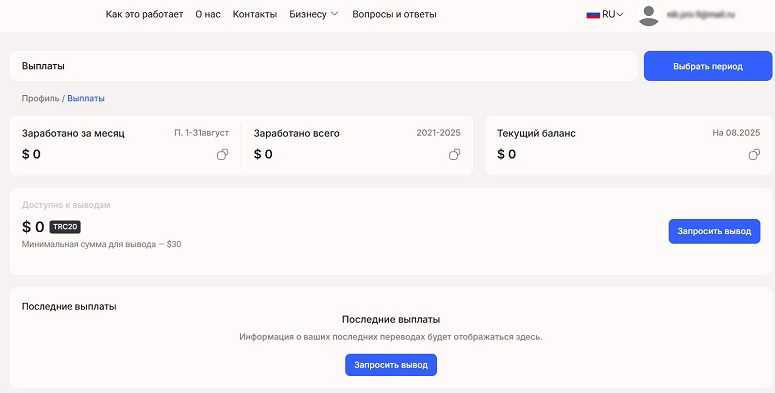Go to Профиль breadcrumb link

click(41, 98)
